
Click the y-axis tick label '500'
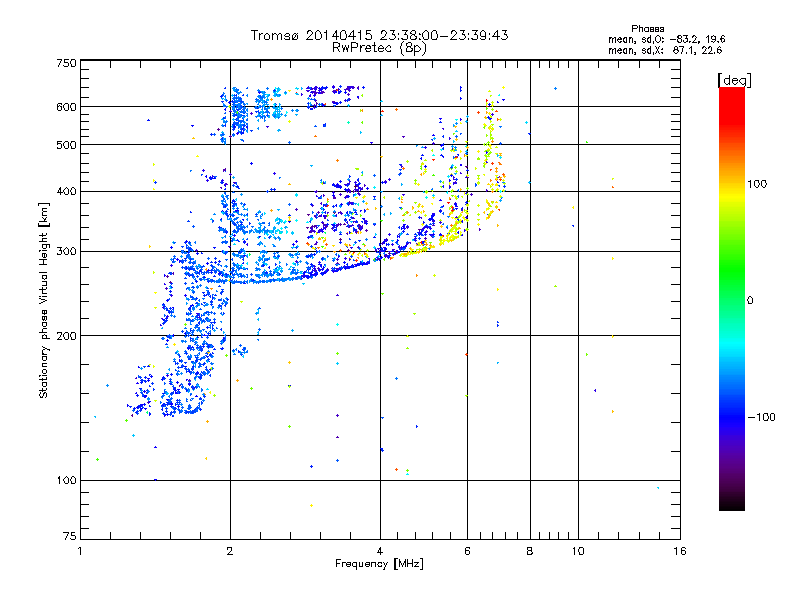[66, 145]
